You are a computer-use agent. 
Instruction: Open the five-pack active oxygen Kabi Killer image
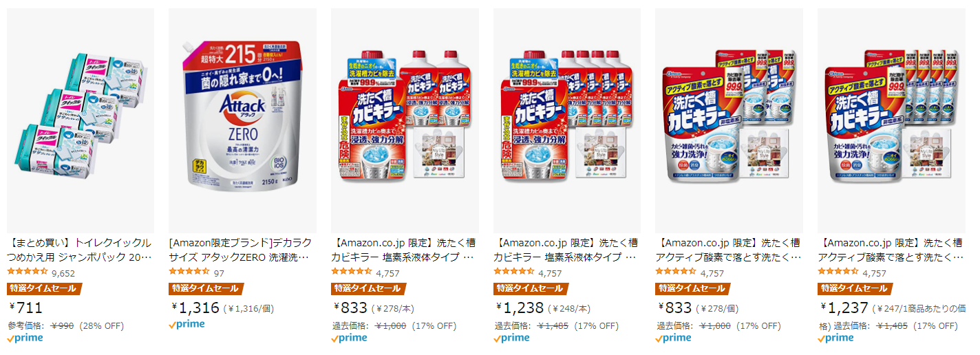pos(891,120)
